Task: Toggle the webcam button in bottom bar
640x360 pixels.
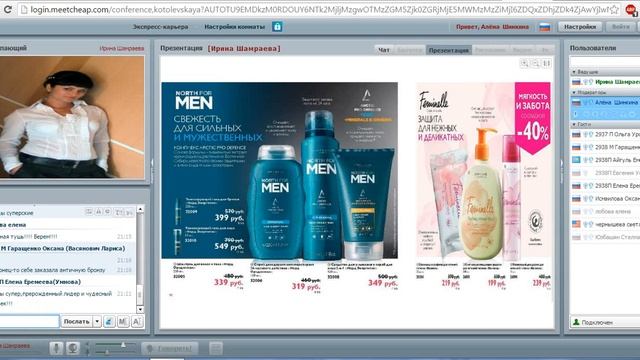Action: (72, 348)
